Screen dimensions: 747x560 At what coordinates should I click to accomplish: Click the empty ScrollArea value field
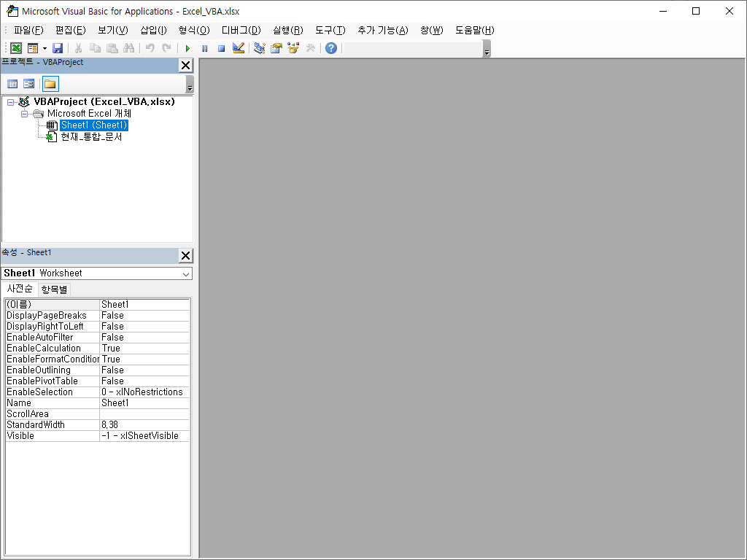coord(144,414)
